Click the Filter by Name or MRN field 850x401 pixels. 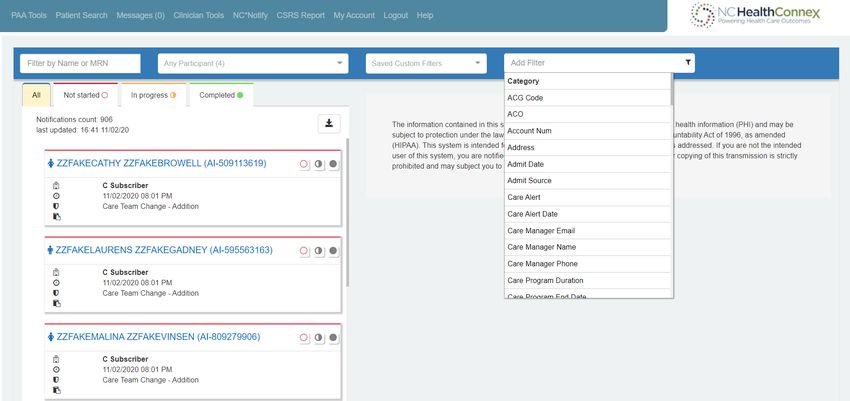pos(80,63)
